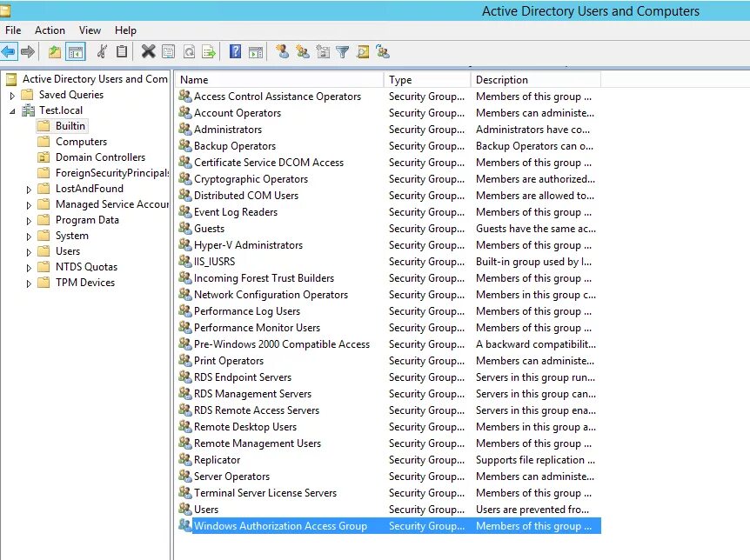The width and height of the screenshot is (750, 560).
Task: Select Certificate Service DCOM Access group
Action: pos(269,162)
